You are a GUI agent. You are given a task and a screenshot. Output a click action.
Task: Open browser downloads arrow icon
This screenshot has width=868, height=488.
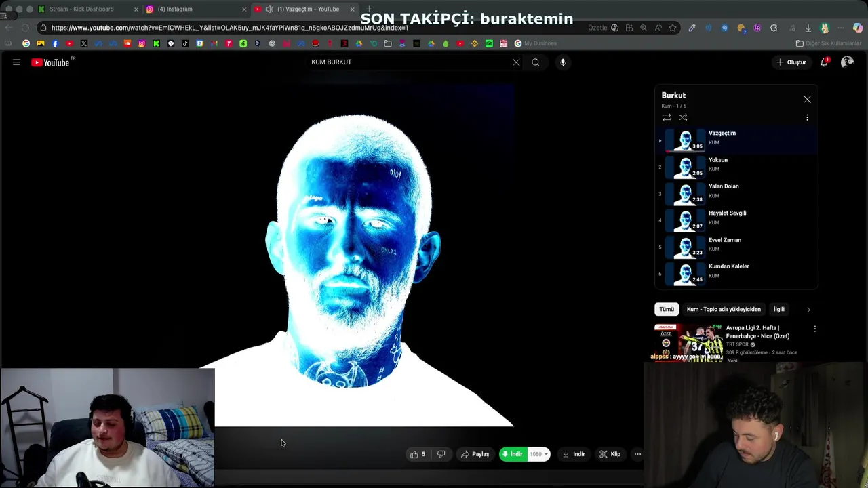[808, 28]
